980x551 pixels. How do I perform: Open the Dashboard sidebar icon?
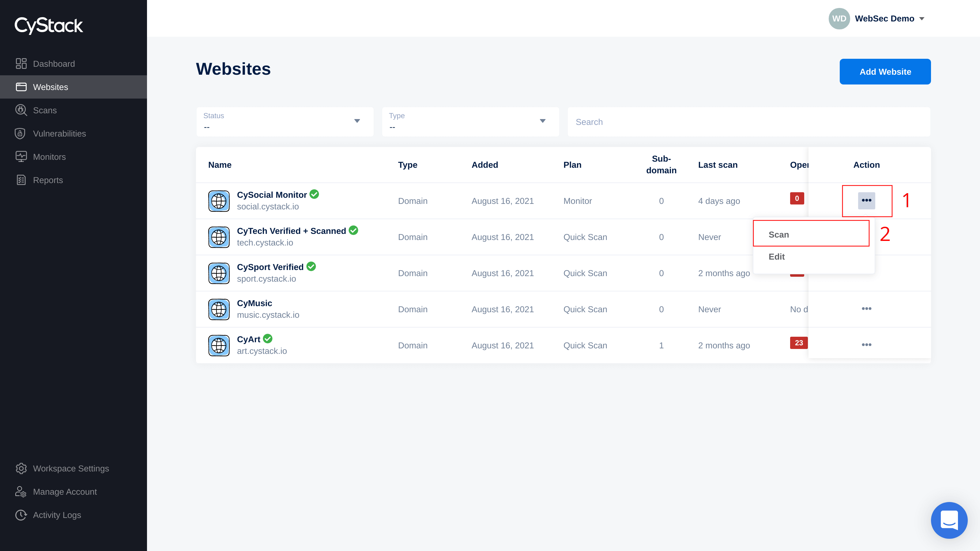21,63
